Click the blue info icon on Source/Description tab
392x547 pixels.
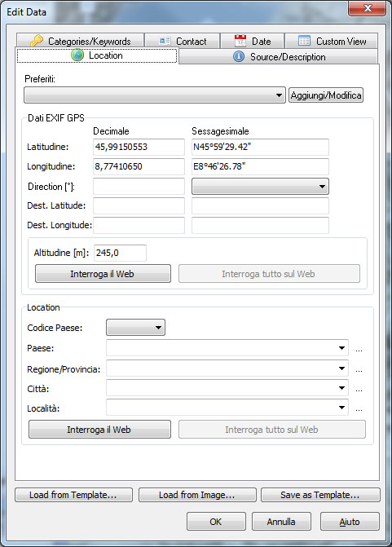[x=239, y=56]
